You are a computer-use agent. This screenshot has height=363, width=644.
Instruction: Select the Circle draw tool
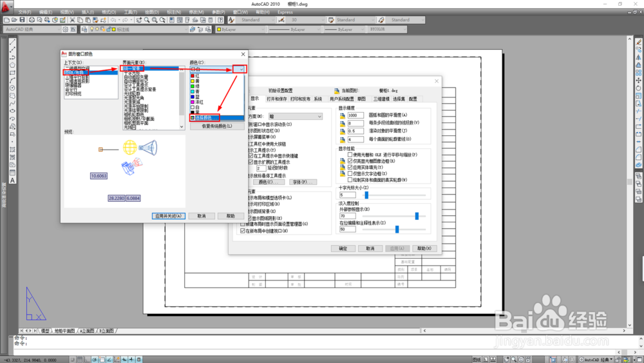pos(12,88)
